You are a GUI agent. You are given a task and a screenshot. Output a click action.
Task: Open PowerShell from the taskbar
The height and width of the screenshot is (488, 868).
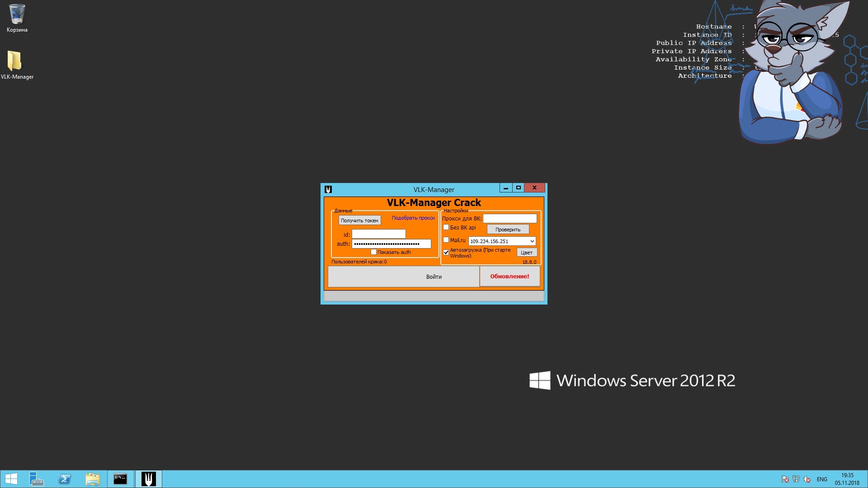65,479
